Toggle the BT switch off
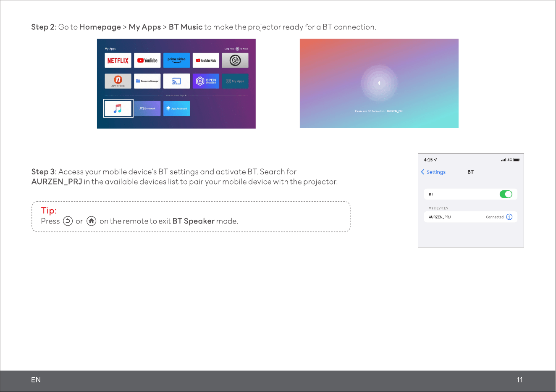 point(506,194)
